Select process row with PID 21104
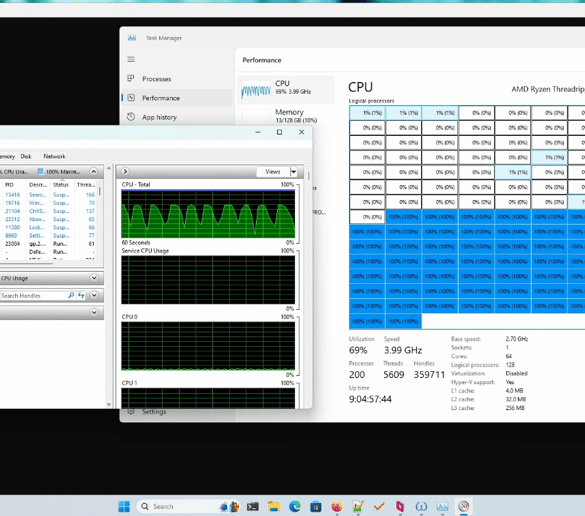The height and width of the screenshot is (516, 585). [49, 211]
